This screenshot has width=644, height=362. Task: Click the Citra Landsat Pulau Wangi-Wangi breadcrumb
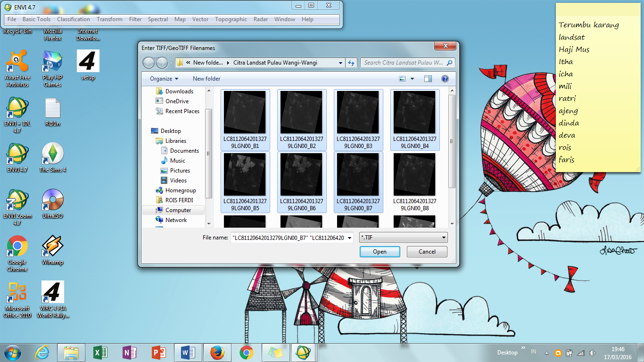click(x=275, y=63)
